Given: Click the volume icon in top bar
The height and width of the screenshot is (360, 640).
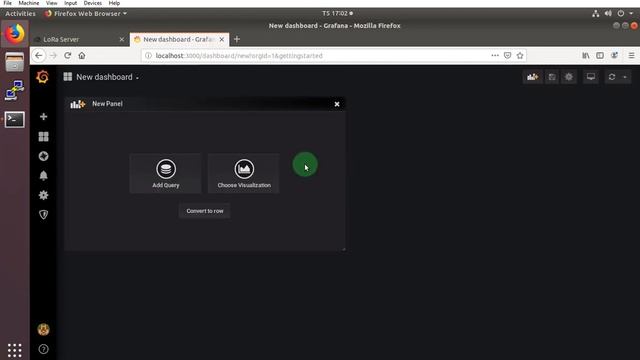Looking at the screenshot, I should coord(608,13).
